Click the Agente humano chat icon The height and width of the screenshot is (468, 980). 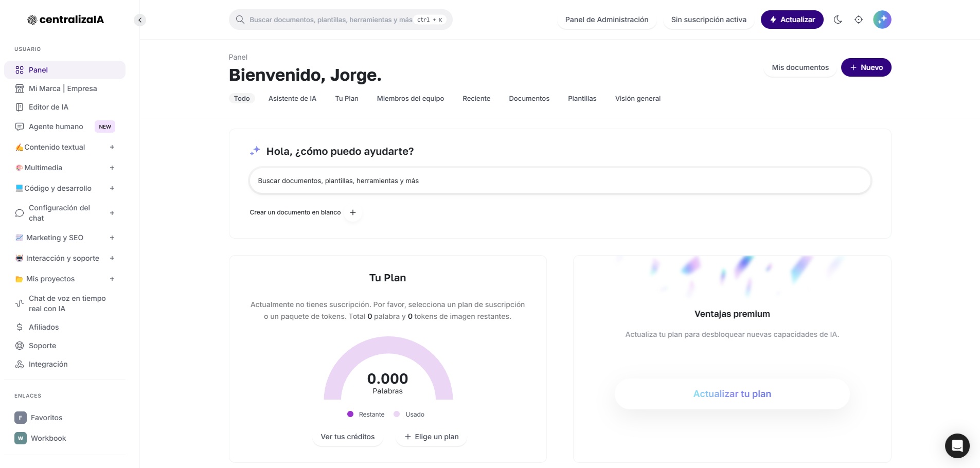20,127
